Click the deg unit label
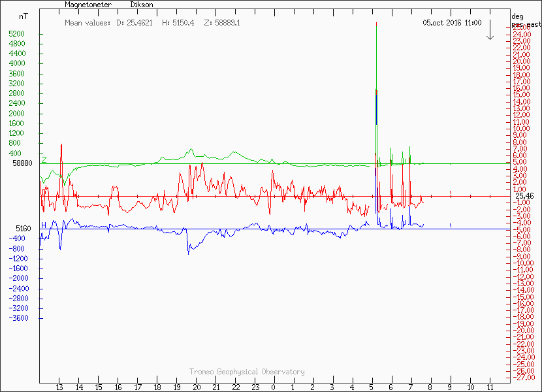The height and width of the screenshot is (392, 542). click(x=517, y=16)
